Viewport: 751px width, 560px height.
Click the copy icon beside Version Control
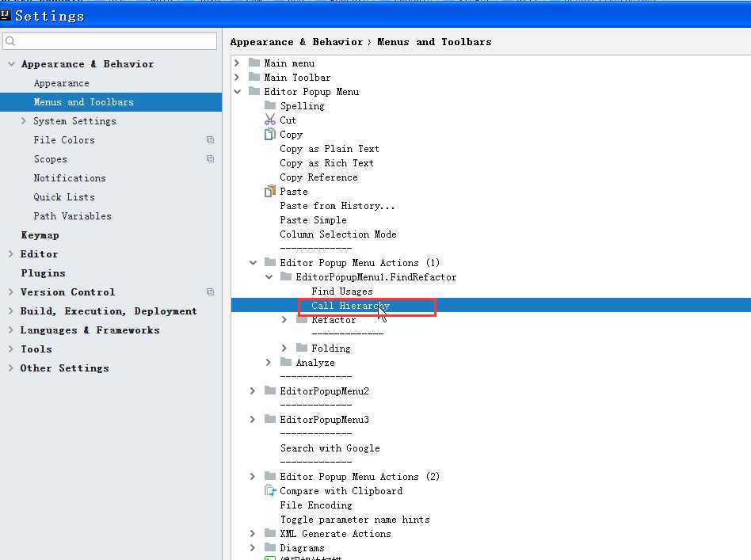(x=210, y=291)
